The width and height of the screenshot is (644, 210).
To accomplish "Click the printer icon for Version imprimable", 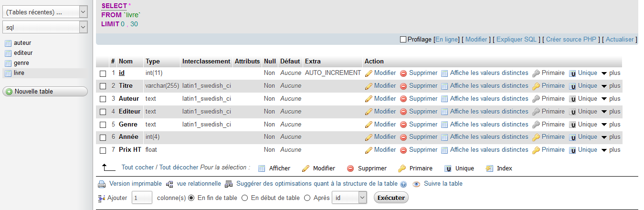I will 102,184.
